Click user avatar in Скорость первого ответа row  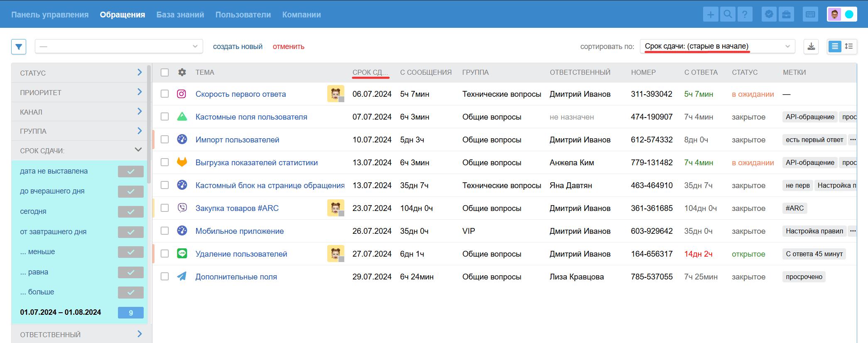336,94
